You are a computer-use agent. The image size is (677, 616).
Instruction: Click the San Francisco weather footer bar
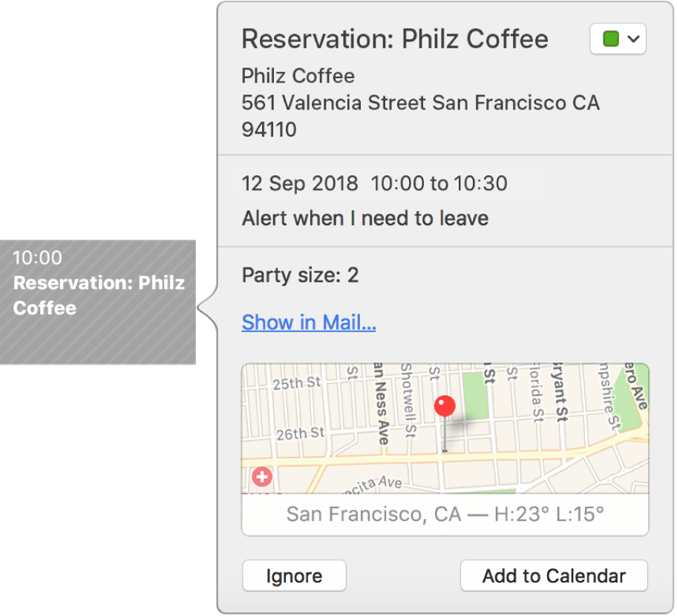point(445,514)
